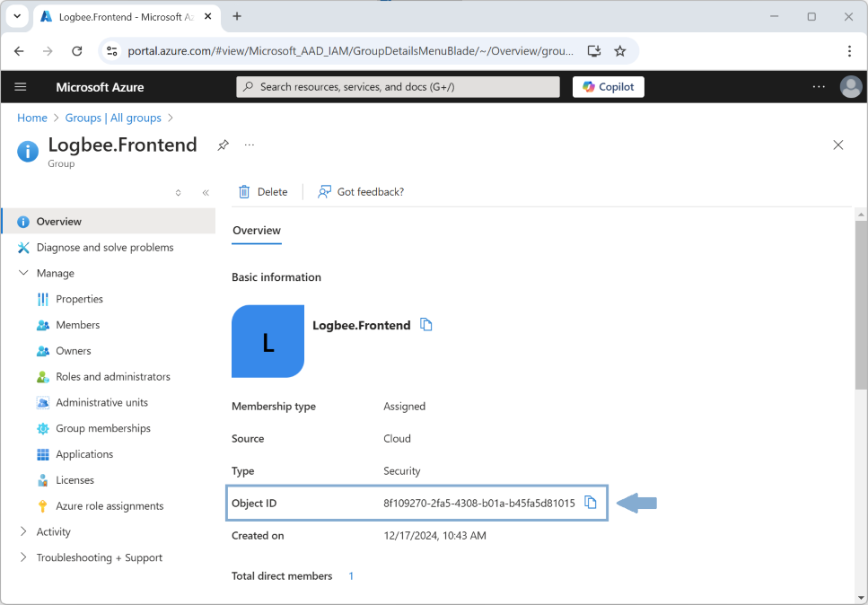
Task: Click the user account avatar
Action: tap(850, 87)
